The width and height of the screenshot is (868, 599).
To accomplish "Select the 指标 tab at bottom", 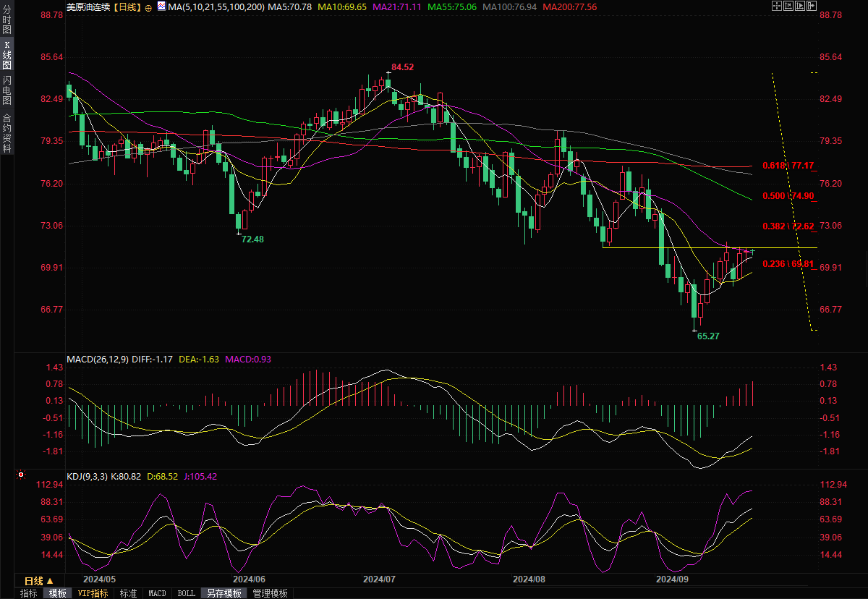I will (x=29, y=593).
